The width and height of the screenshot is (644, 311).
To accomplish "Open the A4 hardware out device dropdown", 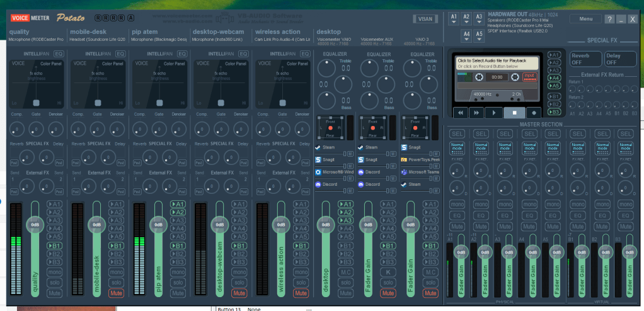I will [466, 36].
